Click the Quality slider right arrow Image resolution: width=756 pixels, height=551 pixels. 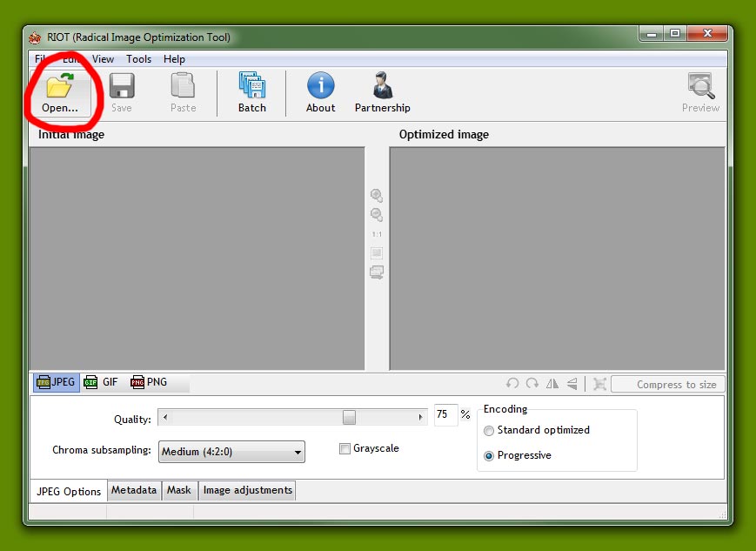(x=420, y=417)
